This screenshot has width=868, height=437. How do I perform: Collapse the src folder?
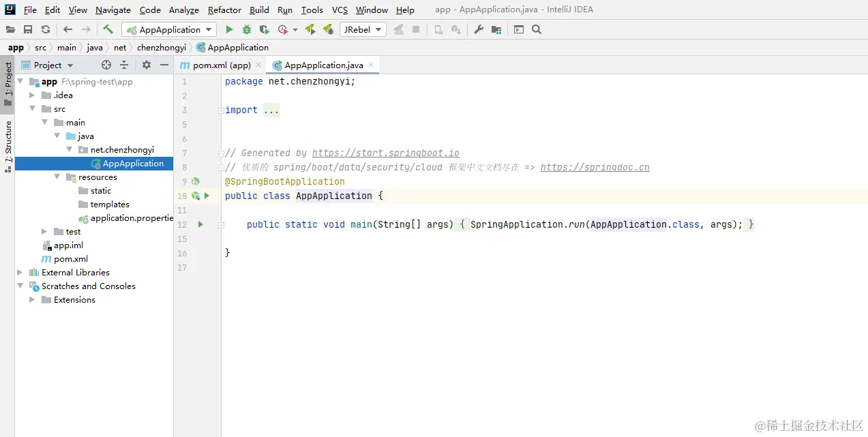(x=32, y=109)
